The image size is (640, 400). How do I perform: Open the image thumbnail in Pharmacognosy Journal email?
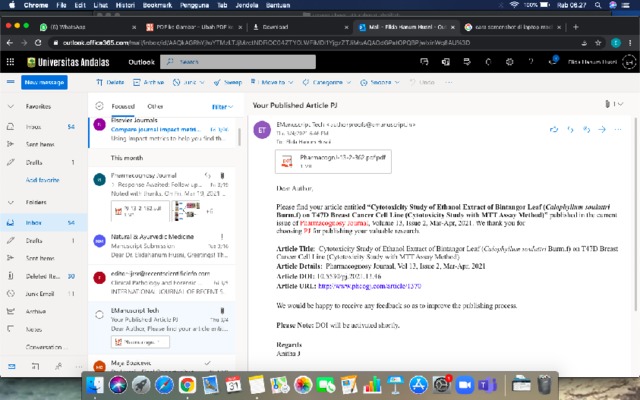[x=187, y=211]
